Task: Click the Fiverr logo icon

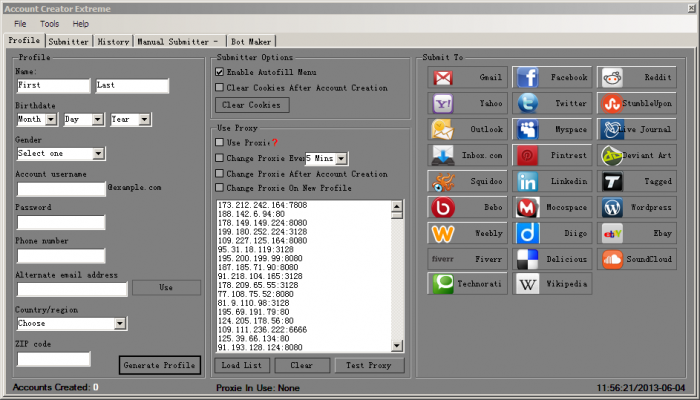Action: coord(442,259)
